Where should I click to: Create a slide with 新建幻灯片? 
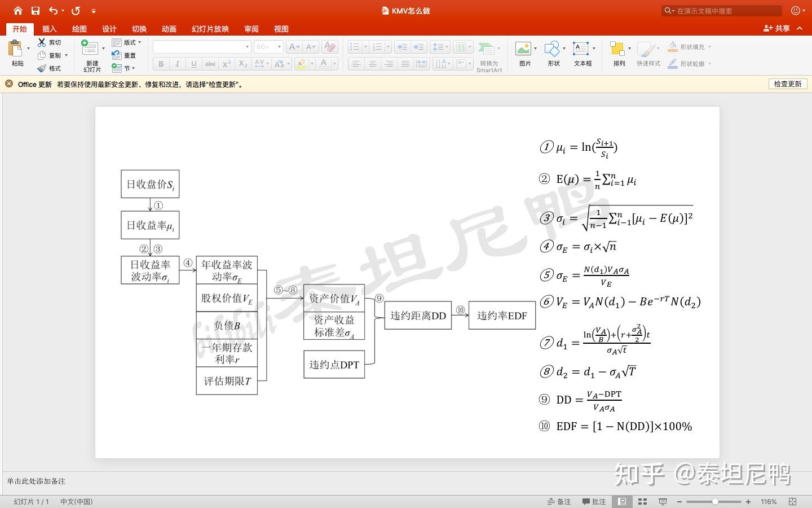point(91,55)
